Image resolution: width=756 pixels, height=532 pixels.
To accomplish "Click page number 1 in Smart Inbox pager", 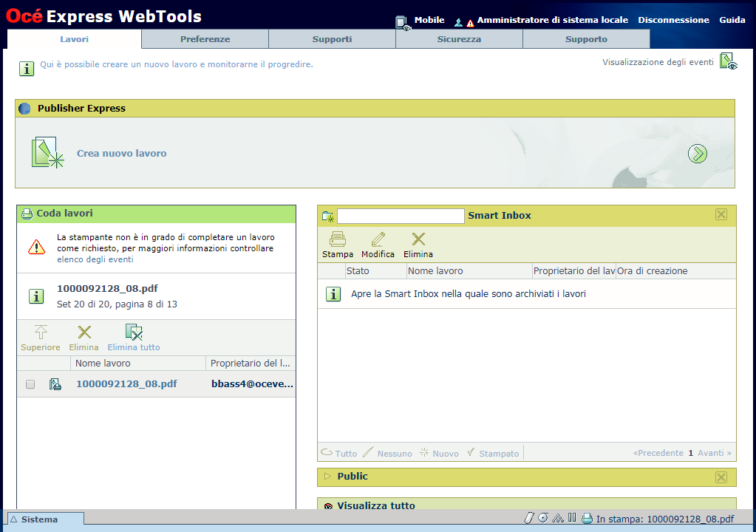I will pos(690,453).
